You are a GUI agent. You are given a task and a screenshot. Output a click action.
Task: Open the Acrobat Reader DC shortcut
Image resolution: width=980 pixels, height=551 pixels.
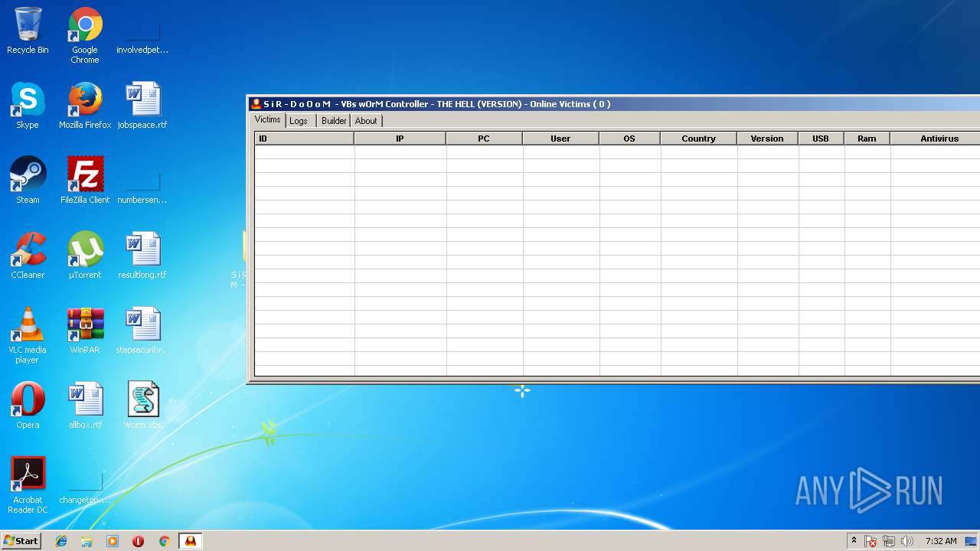tap(28, 485)
